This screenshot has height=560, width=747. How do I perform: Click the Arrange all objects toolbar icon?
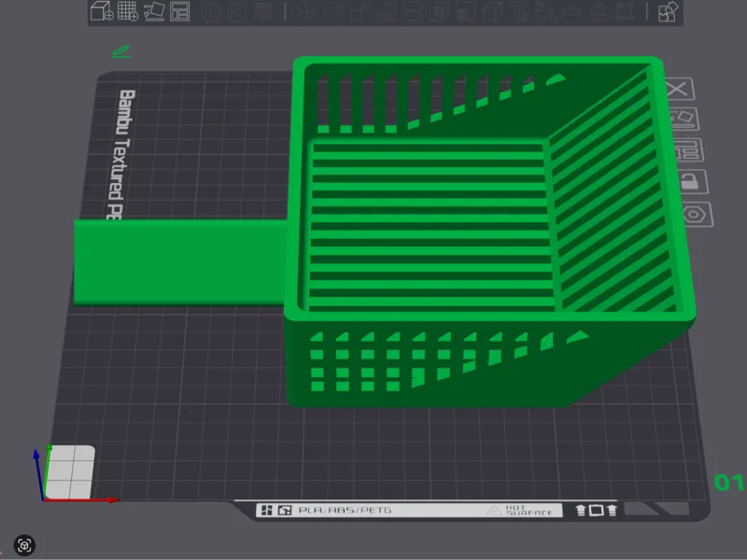click(180, 11)
